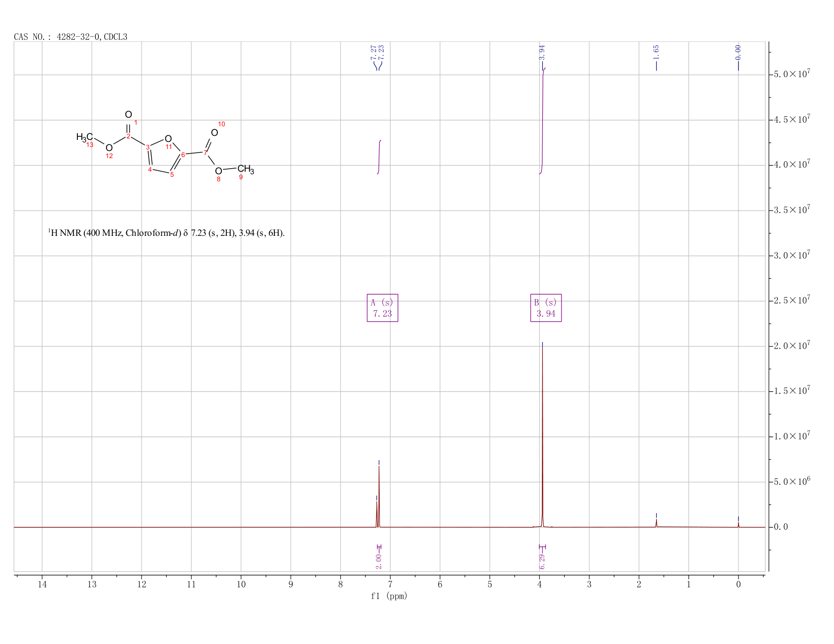Viewport: 834px width, 644px height.
Task: Click the 5 tick label on ppm axis
Action: [x=490, y=584]
